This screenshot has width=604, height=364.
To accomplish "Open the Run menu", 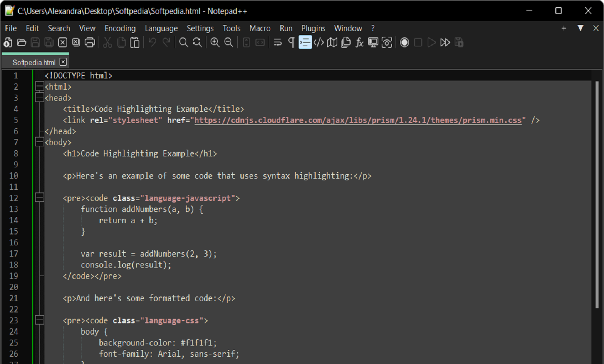I will coord(286,28).
